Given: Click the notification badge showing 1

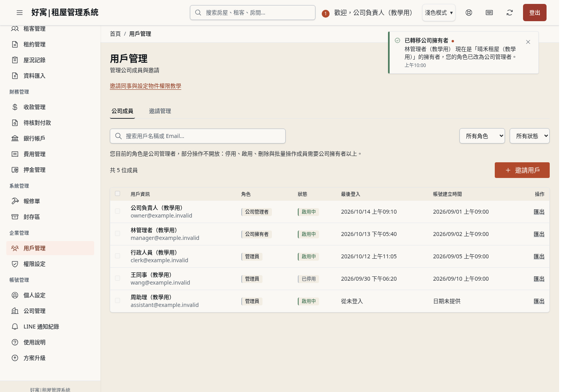Looking at the screenshot, I should 325,14.
